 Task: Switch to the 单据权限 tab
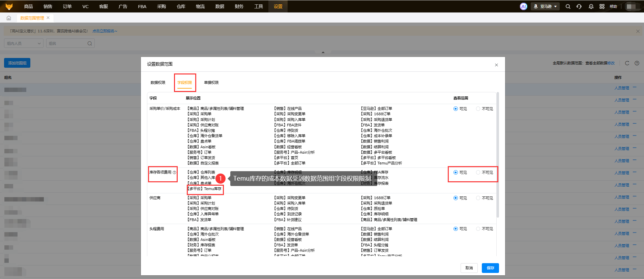211,83
